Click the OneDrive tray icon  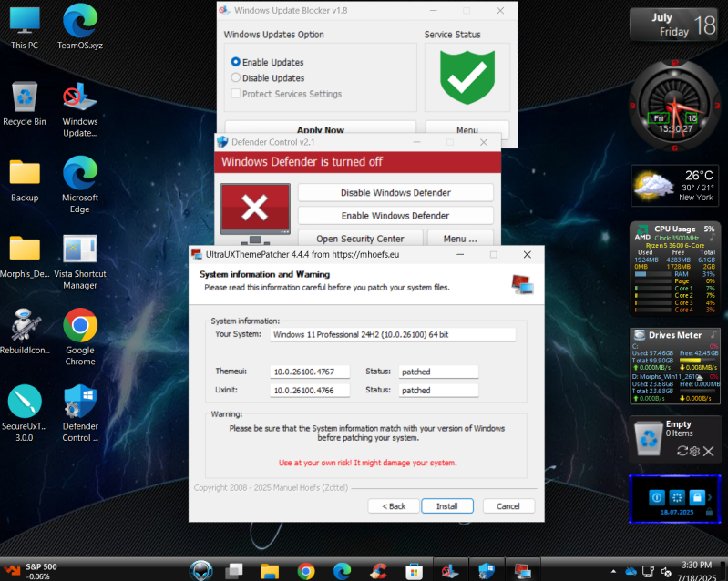click(631, 571)
